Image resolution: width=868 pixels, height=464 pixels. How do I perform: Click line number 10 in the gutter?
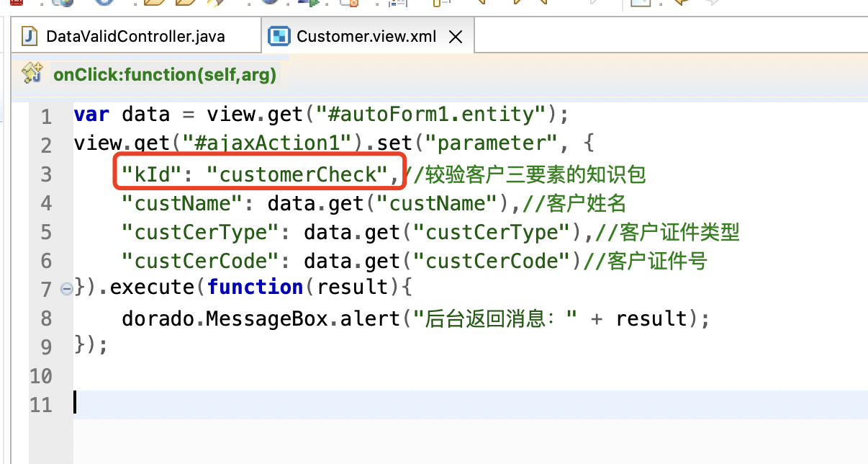coord(41,375)
